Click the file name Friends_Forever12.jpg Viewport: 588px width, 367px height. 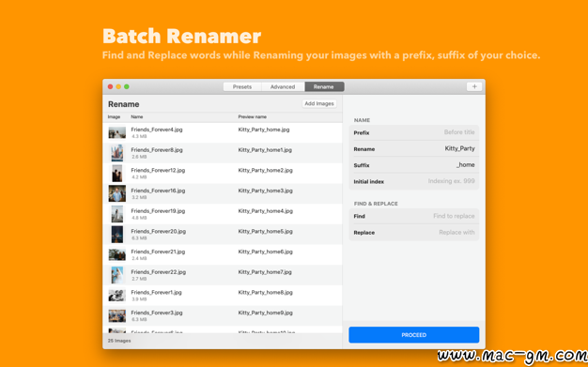pyautogui.click(x=158, y=170)
